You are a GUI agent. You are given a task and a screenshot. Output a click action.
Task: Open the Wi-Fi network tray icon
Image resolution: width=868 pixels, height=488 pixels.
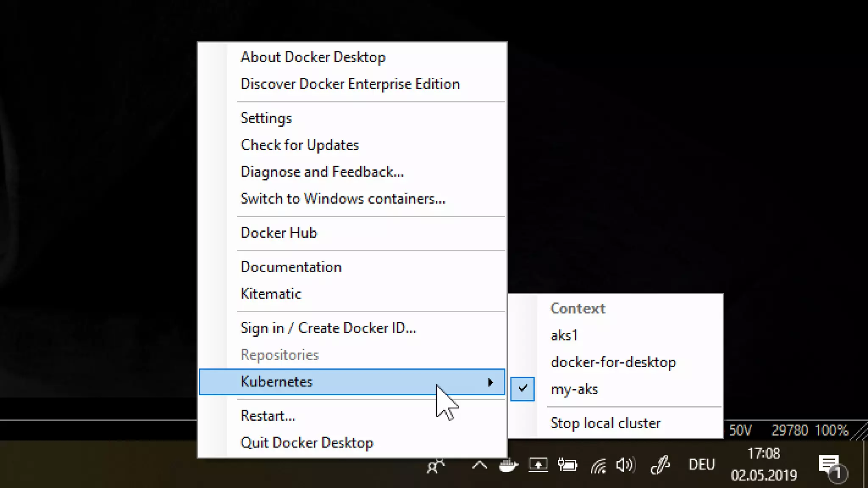598,466
